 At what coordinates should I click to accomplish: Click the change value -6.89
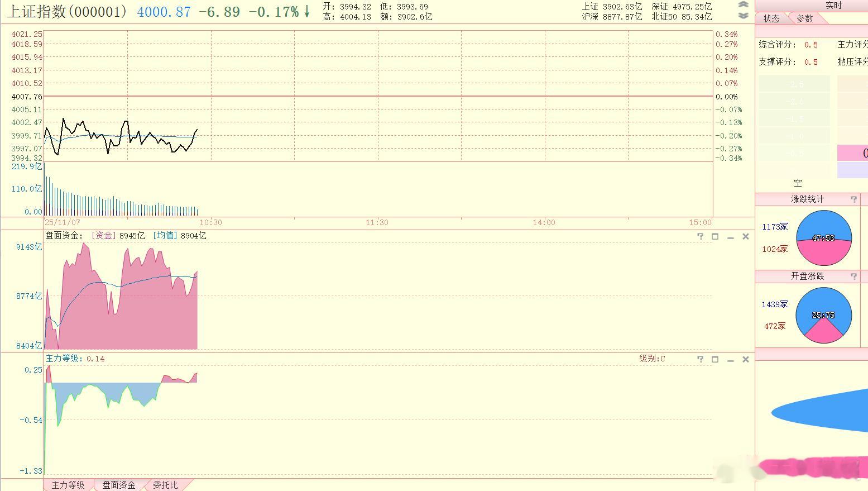(219, 12)
